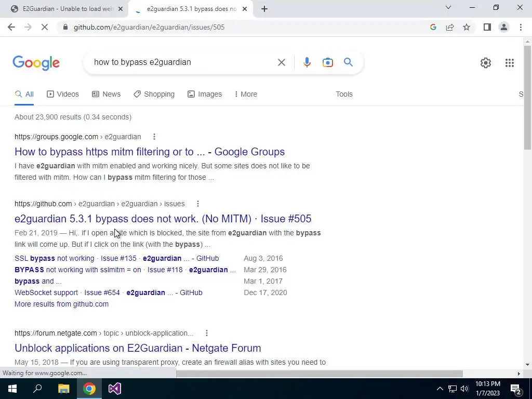Image resolution: width=532 pixels, height=399 pixels.
Task: Submit search with magnifier icon
Action: point(348,62)
